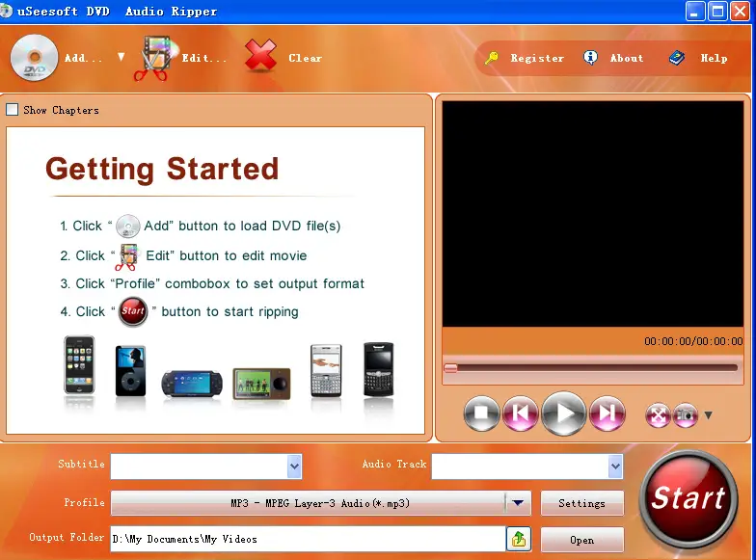
Task: Click the small DVD icon in step 1
Action: (127, 226)
